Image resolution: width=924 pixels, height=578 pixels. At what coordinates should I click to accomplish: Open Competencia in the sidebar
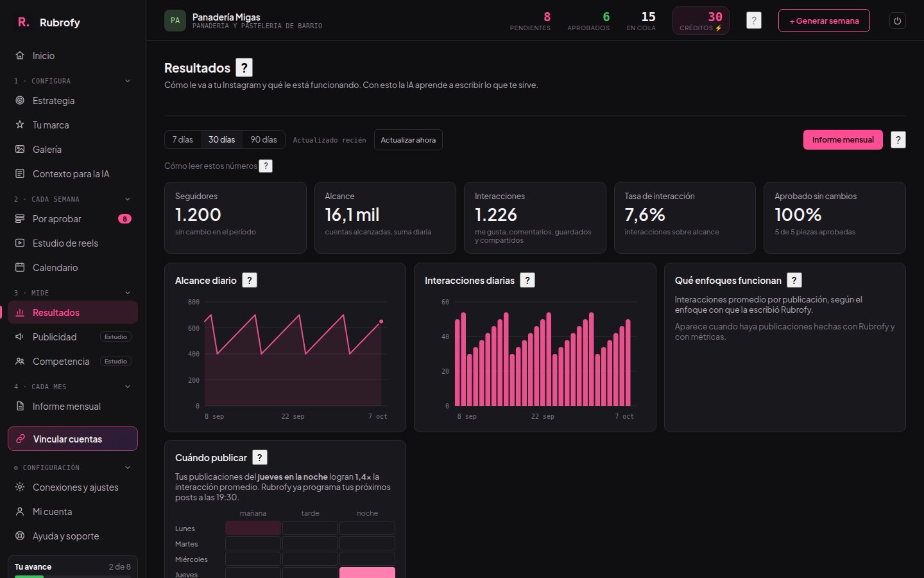tap(73, 362)
